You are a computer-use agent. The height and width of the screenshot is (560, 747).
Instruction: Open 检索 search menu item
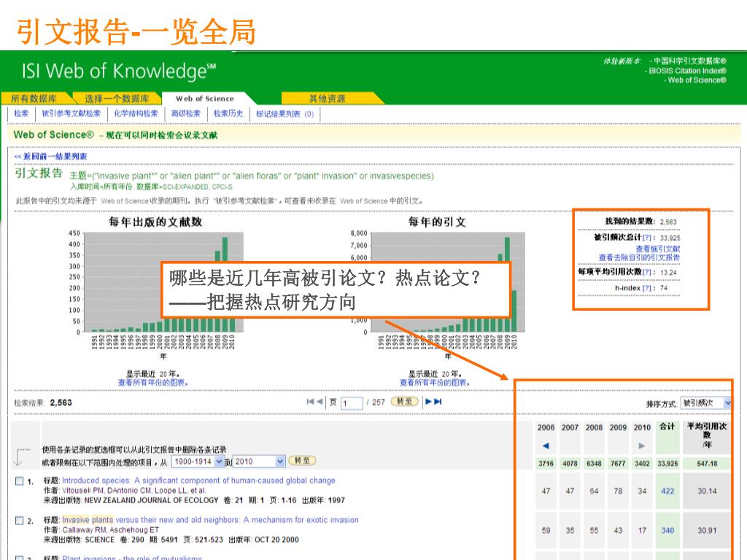[21, 113]
